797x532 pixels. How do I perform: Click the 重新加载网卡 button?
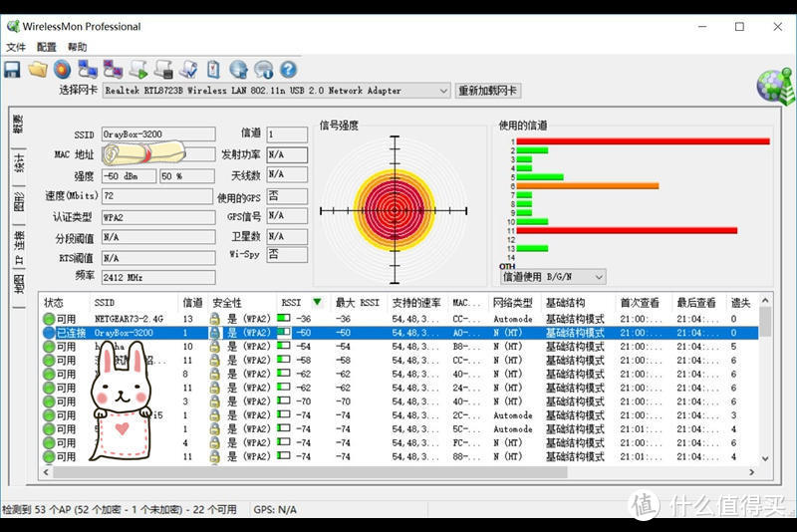click(x=488, y=91)
